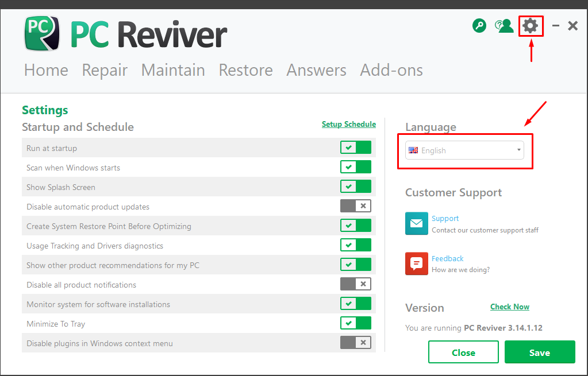Click the Check Now version link
This screenshot has width=588, height=376.
[x=510, y=307]
